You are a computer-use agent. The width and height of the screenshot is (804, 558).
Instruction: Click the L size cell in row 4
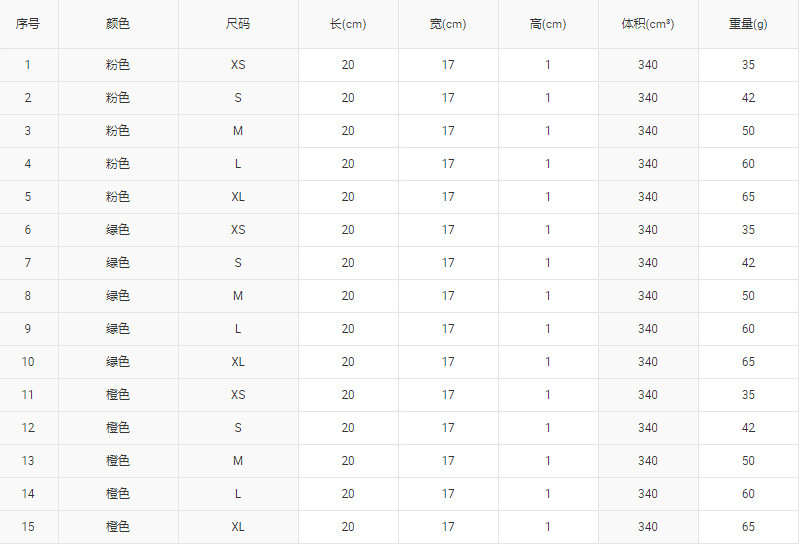238,164
